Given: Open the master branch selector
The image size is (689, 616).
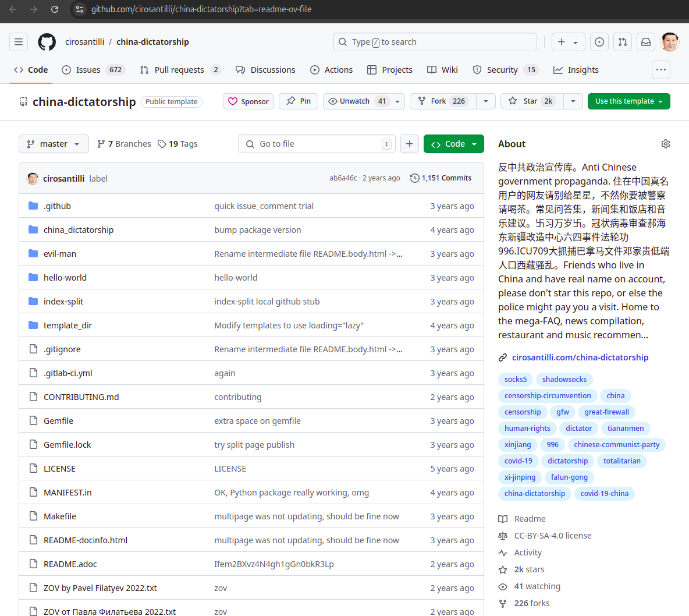Looking at the screenshot, I should coord(54,144).
